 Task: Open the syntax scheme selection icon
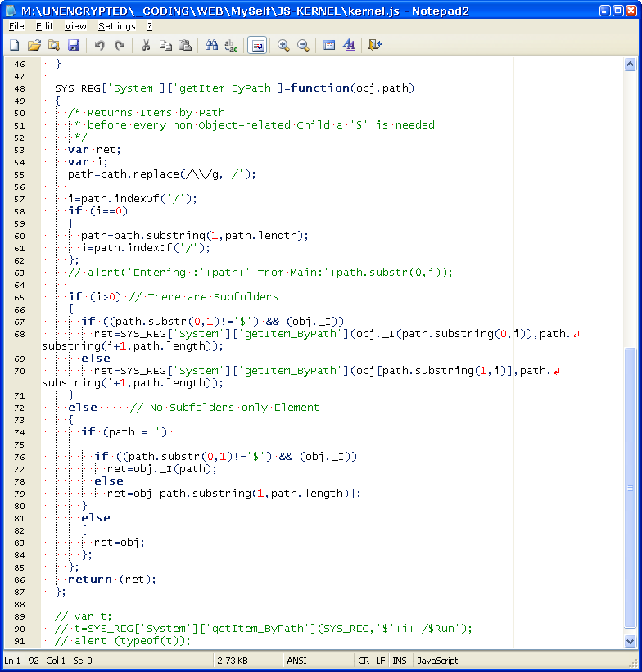click(x=329, y=45)
